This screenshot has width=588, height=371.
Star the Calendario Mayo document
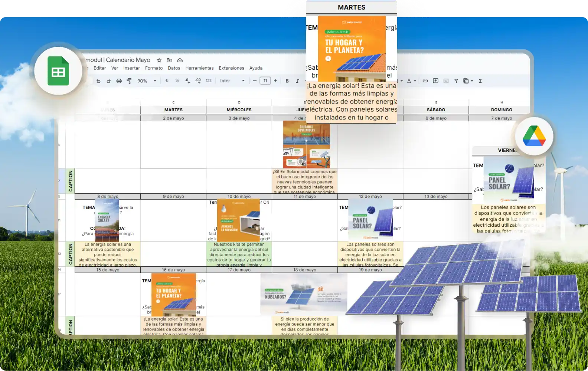click(x=159, y=60)
